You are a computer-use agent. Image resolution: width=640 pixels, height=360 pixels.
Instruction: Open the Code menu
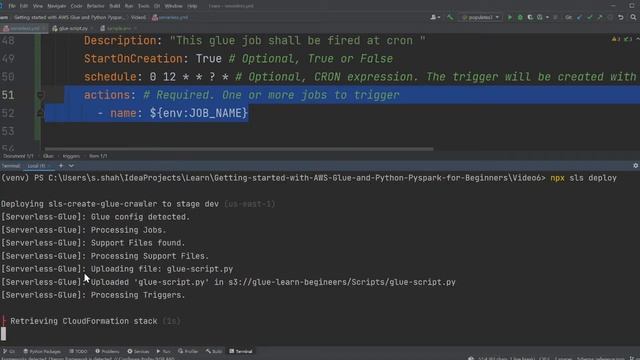click(x=76, y=6)
